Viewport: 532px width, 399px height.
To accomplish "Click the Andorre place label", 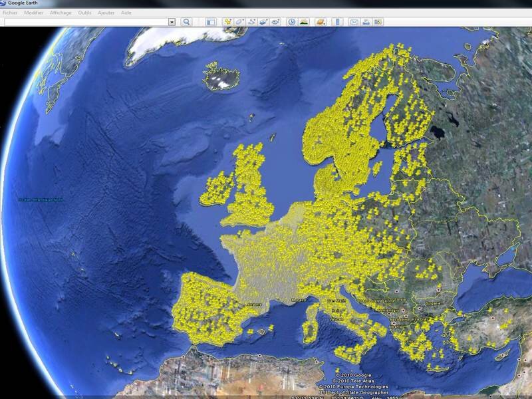I will [255, 305].
